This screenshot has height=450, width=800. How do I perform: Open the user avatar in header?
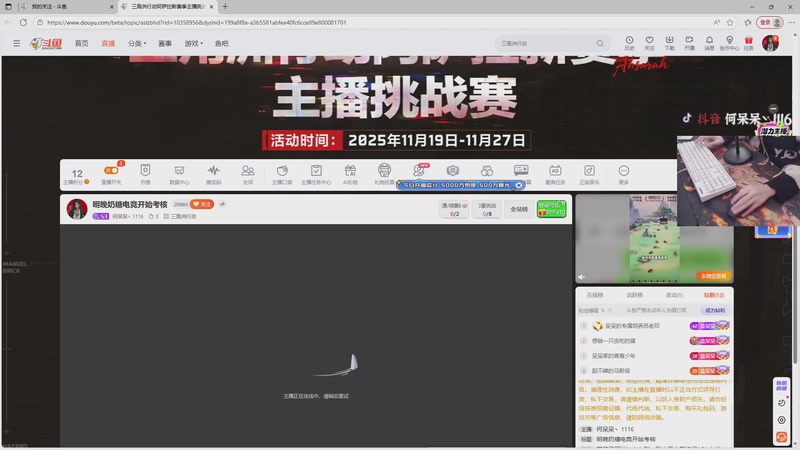[770, 43]
